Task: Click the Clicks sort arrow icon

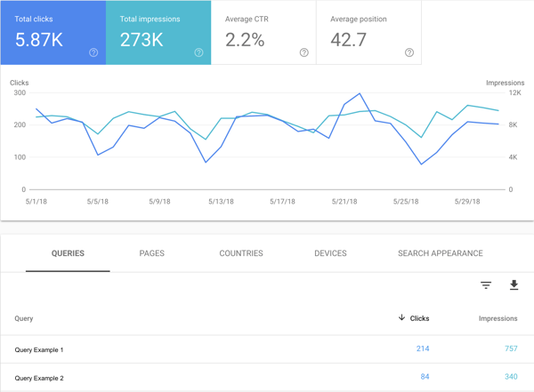Action: (x=401, y=317)
